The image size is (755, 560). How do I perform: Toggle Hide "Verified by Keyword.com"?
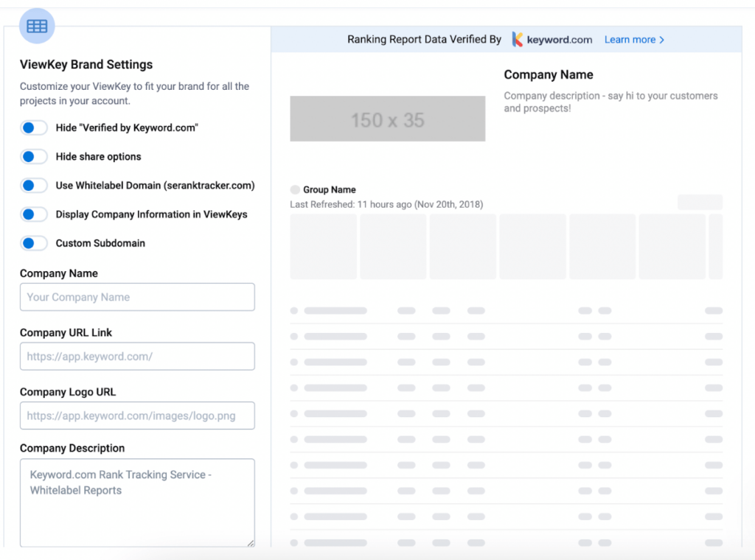(34, 127)
